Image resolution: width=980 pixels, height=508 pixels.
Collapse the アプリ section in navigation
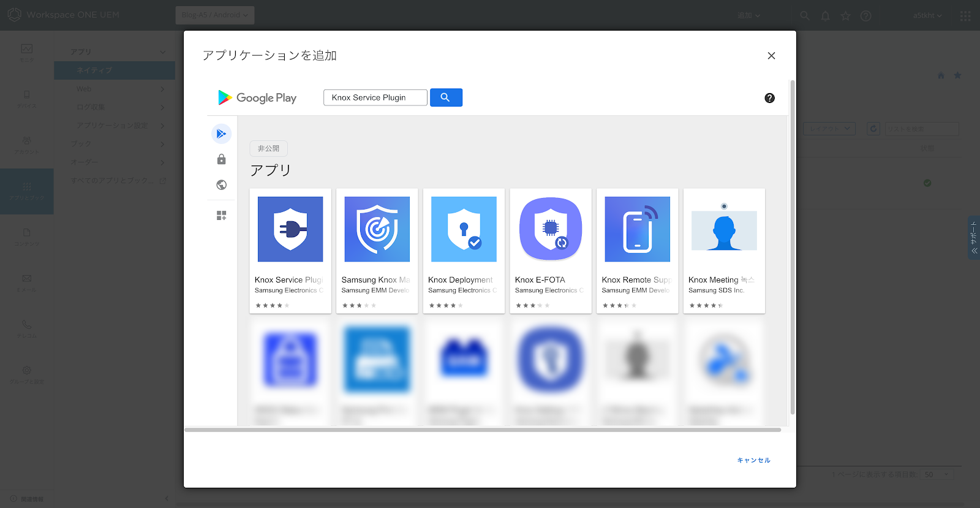[162, 52]
